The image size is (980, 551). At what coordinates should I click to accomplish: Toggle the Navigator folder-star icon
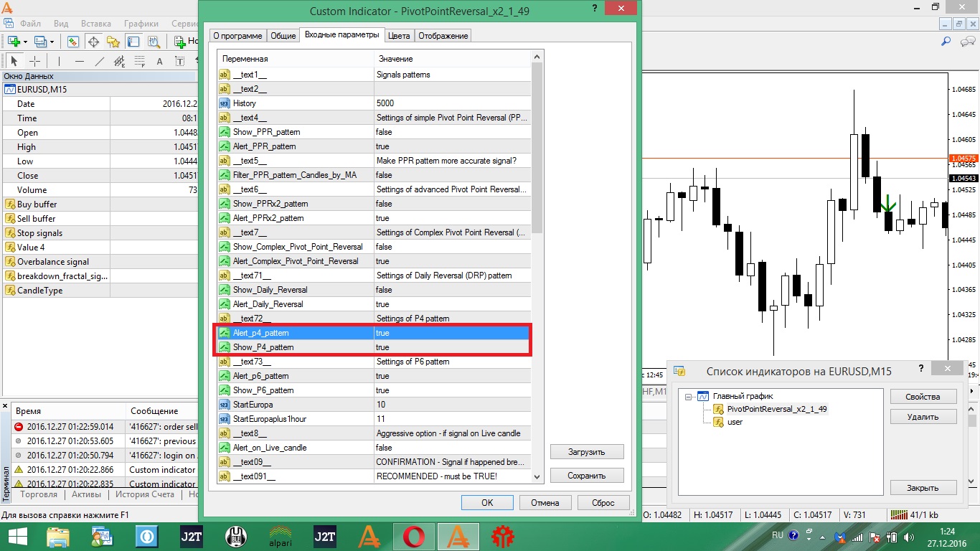click(x=113, y=42)
